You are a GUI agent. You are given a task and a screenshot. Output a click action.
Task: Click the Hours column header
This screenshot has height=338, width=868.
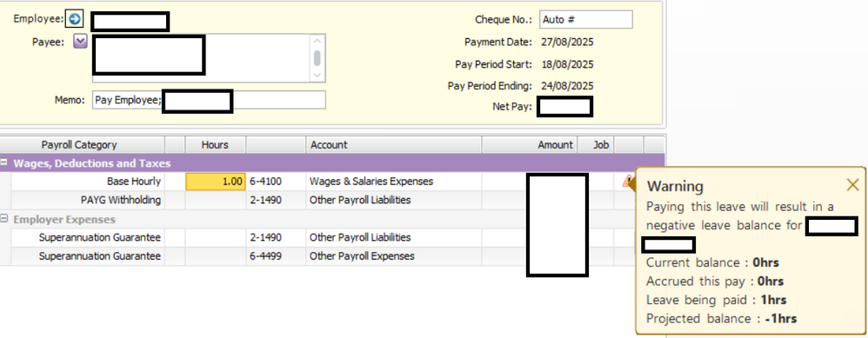[x=215, y=145]
